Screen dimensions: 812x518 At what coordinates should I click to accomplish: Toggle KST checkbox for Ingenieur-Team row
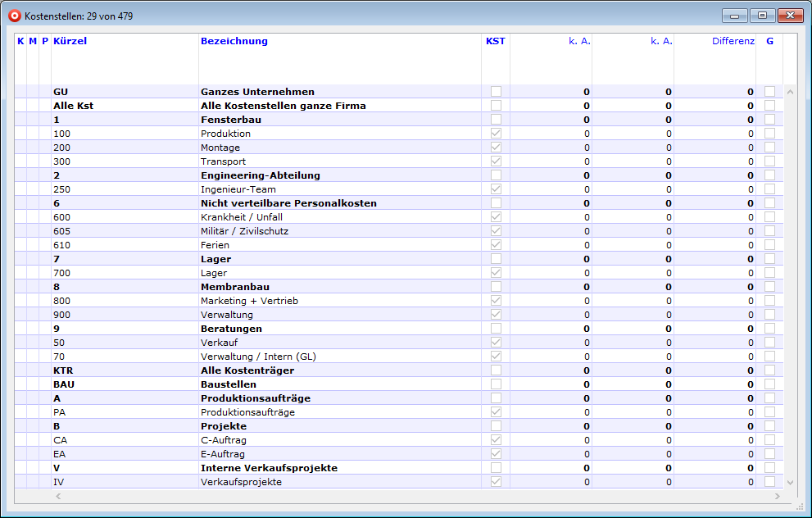(x=496, y=189)
